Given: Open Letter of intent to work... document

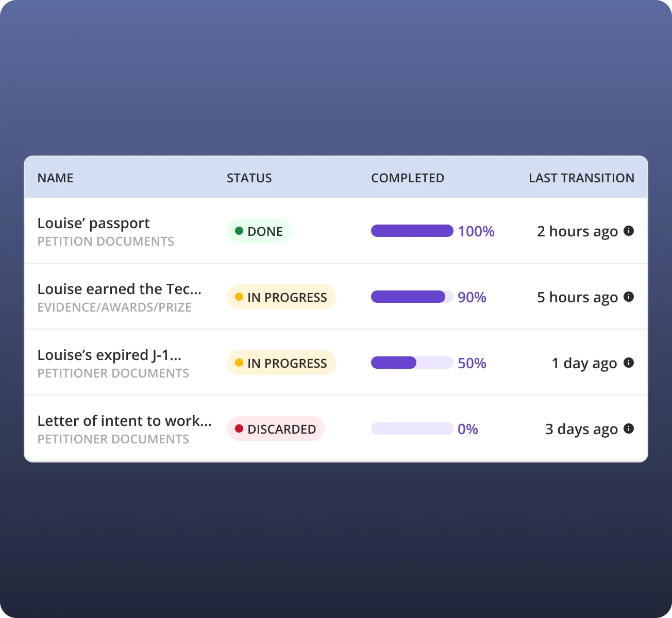Looking at the screenshot, I should click(x=125, y=421).
